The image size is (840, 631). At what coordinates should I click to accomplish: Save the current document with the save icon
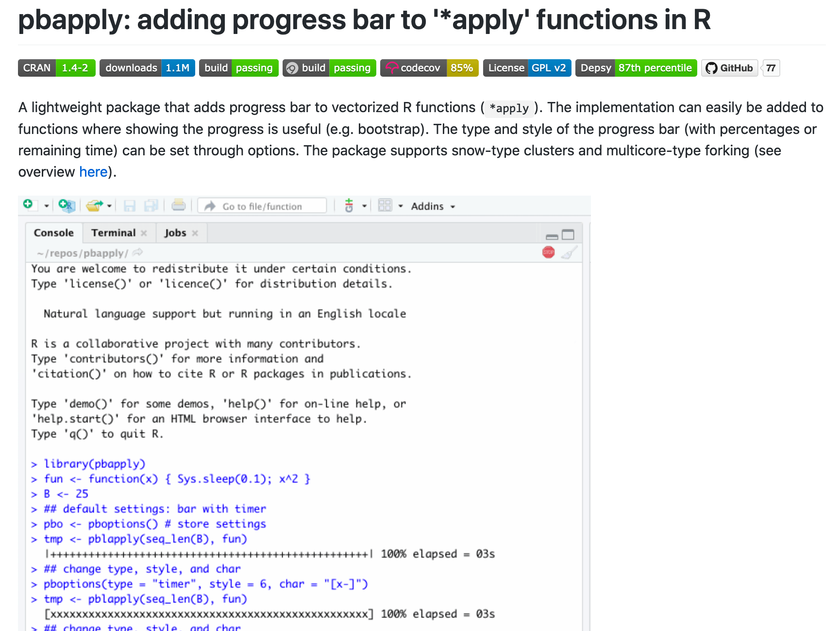[x=129, y=206]
